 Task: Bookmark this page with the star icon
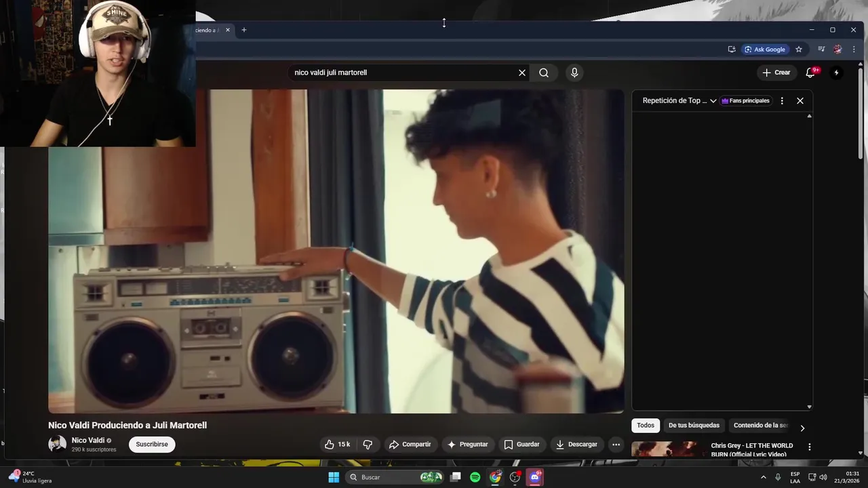(799, 49)
